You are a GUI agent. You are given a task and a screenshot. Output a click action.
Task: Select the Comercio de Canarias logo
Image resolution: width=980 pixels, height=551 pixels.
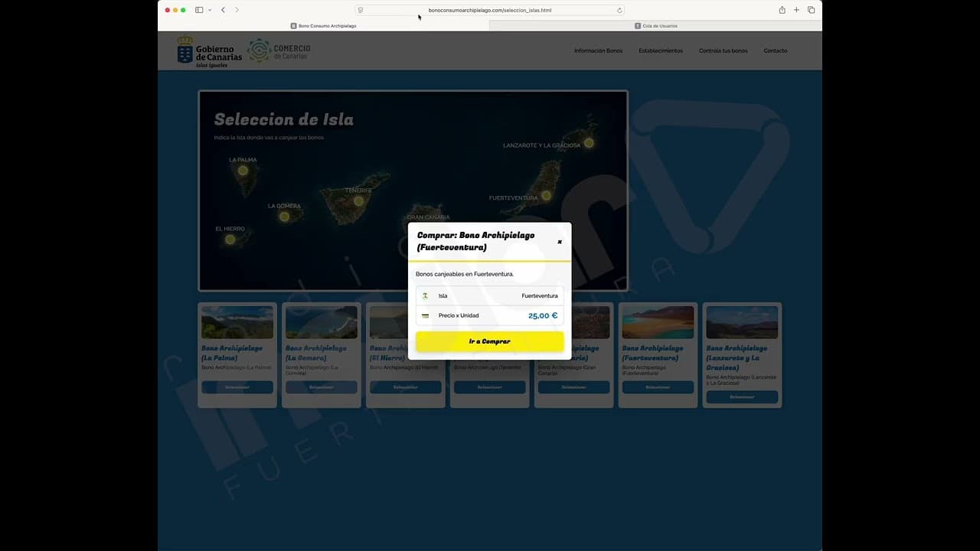[278, 51]
